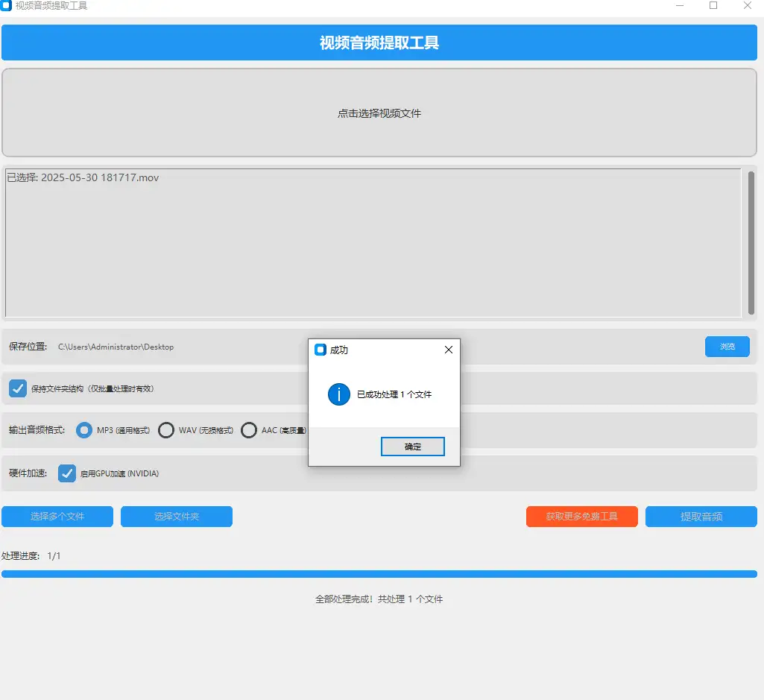Maximize the main application window

713,6
